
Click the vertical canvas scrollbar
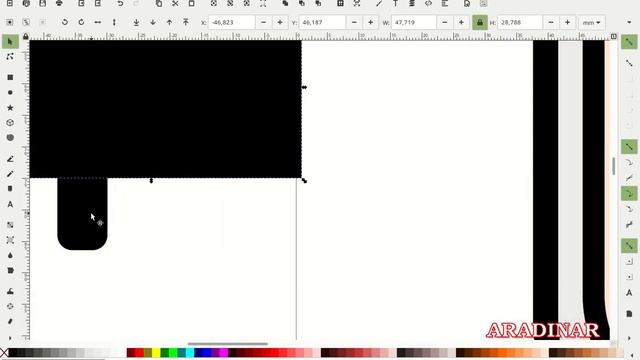(613, 166)
